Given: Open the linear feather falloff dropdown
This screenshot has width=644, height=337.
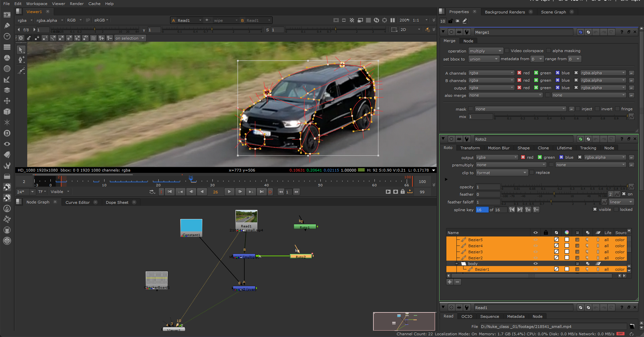Looking at the screenshot, I should pos(621,202).
